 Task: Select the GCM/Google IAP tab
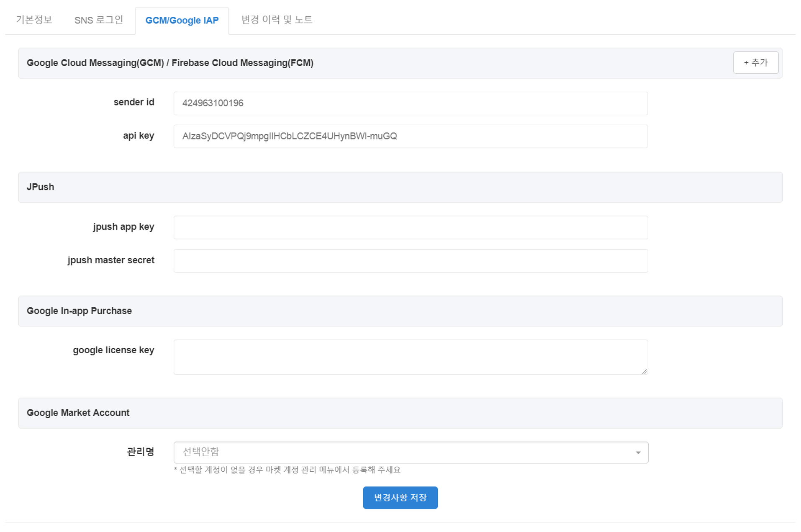(x=182, y=20)
